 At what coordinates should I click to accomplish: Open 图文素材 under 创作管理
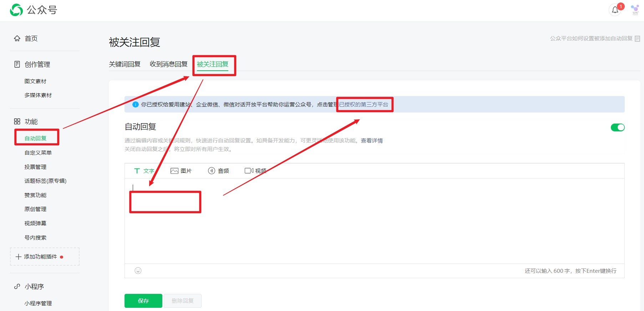(35, 81)
